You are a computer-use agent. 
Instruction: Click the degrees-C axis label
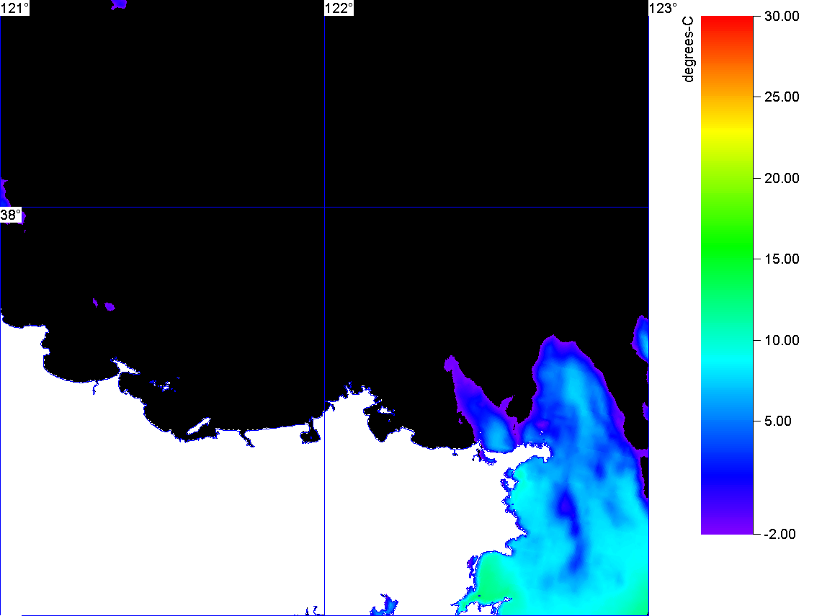point(688,50)
